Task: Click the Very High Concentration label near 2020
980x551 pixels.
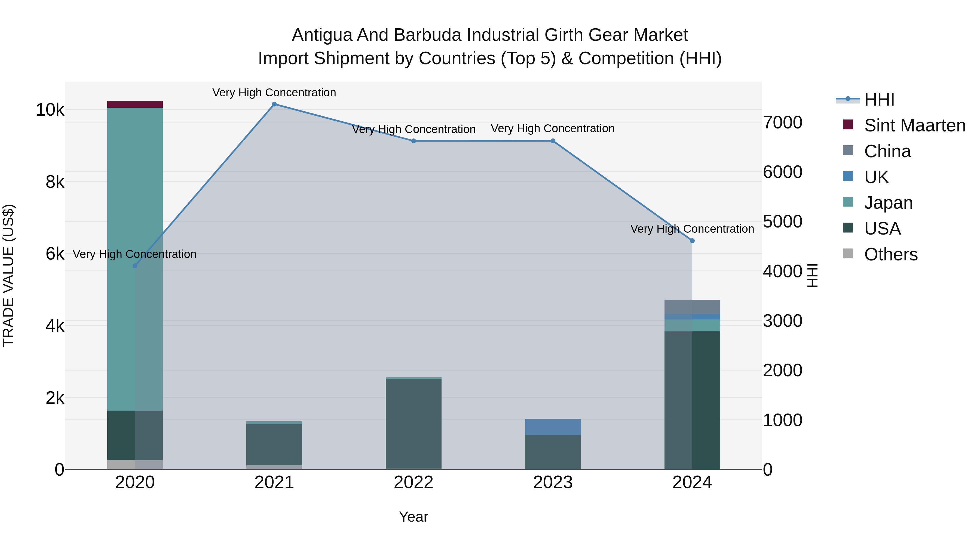Action: (135, 254)
